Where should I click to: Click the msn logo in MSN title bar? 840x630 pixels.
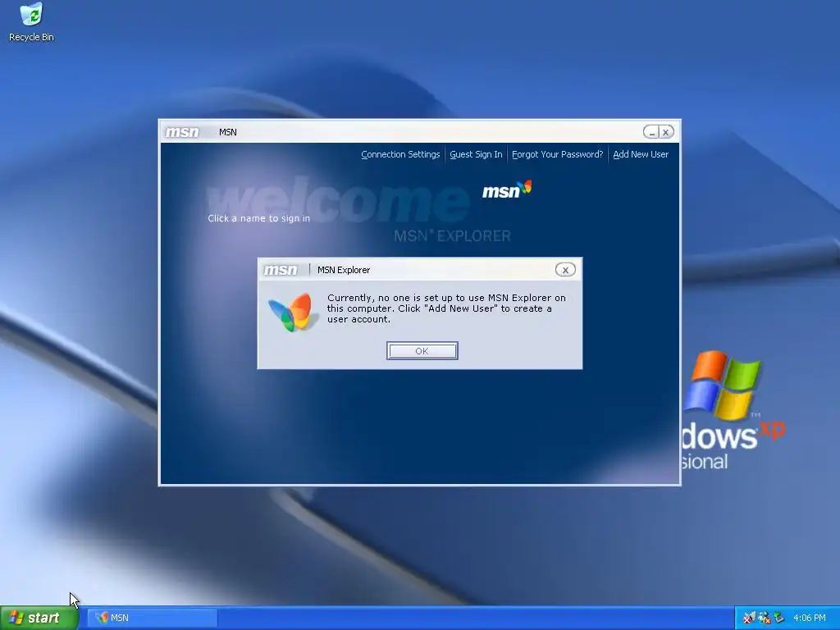[x=182, y=132]
